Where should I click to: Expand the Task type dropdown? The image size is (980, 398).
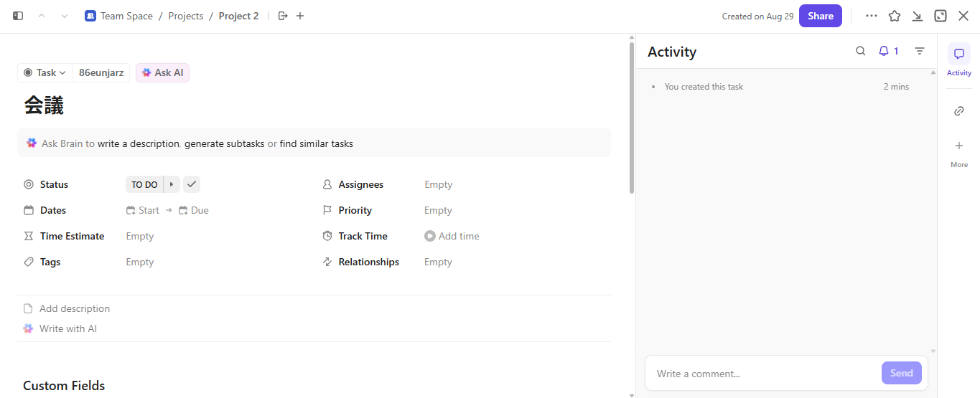[x=45, y=72]
